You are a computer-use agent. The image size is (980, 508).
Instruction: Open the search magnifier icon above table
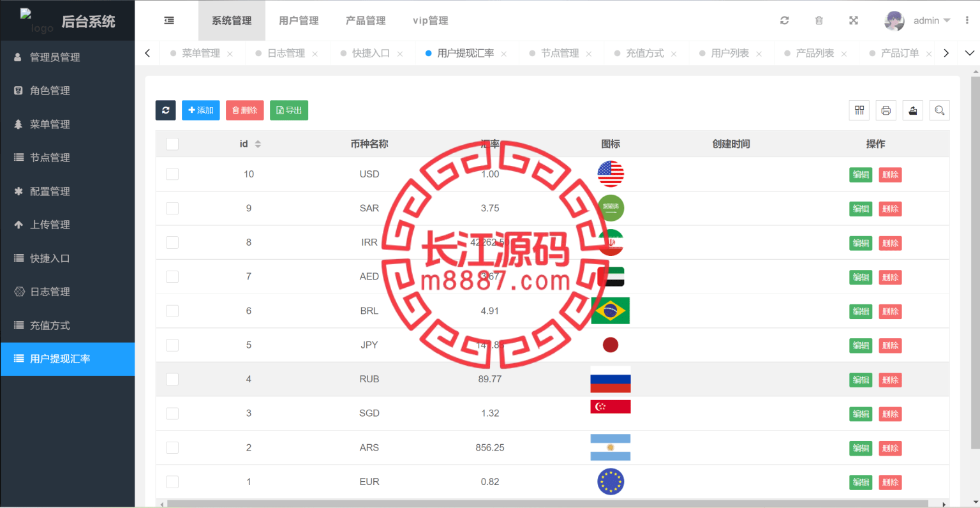pyautogui.click(x=939, y=110)
